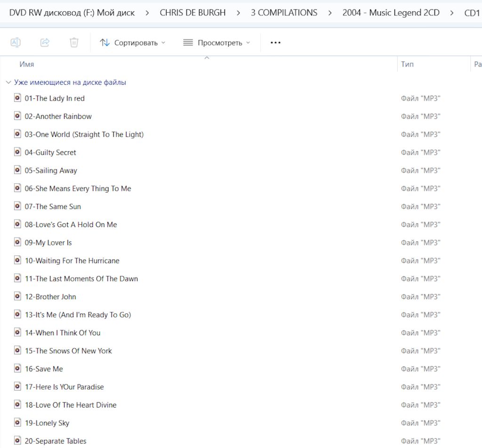Click the MP3 icon for 19-Lonely Sky

click(x=17, y=423)
